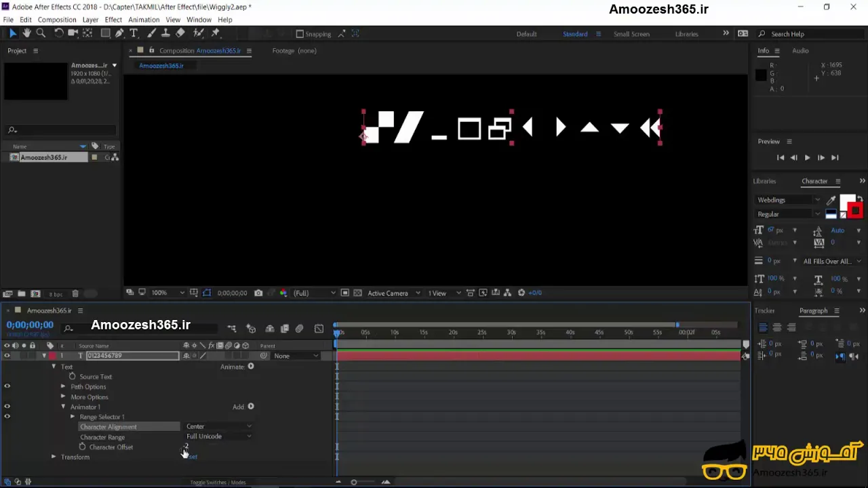
Task: Open the Webdings font family dropdown
Action: [x=788, y=200]
